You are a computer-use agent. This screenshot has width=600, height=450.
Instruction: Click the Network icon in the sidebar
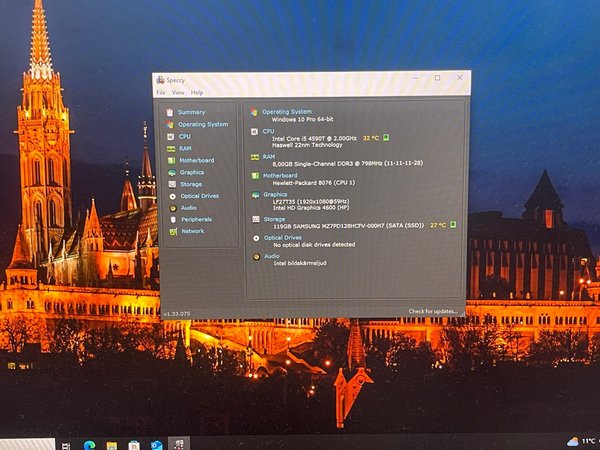(x=171, y=231)
